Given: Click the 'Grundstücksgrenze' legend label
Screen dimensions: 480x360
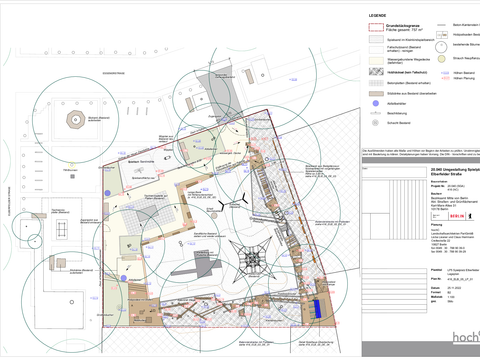Looking at the screenshot, I should pos(403,26).
